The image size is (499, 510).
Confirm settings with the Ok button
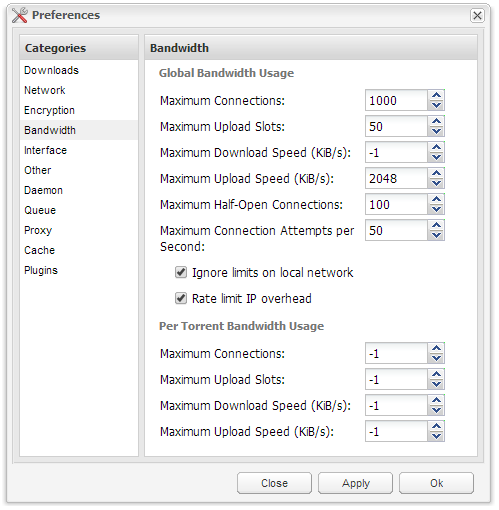click(x=436, y=483)
